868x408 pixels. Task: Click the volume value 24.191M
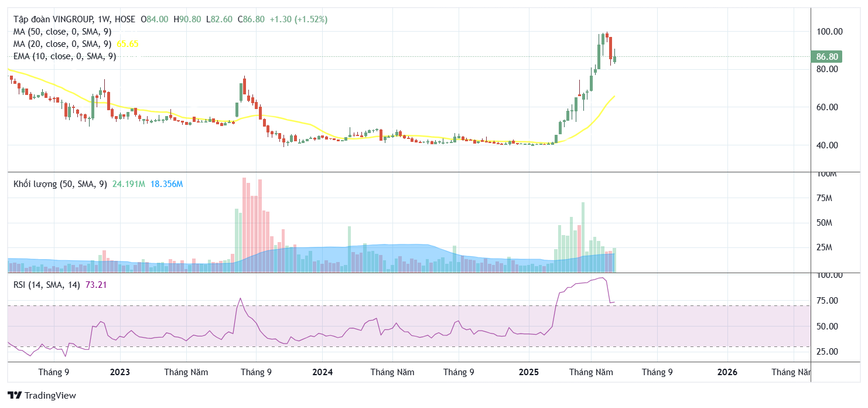point(128,184)
